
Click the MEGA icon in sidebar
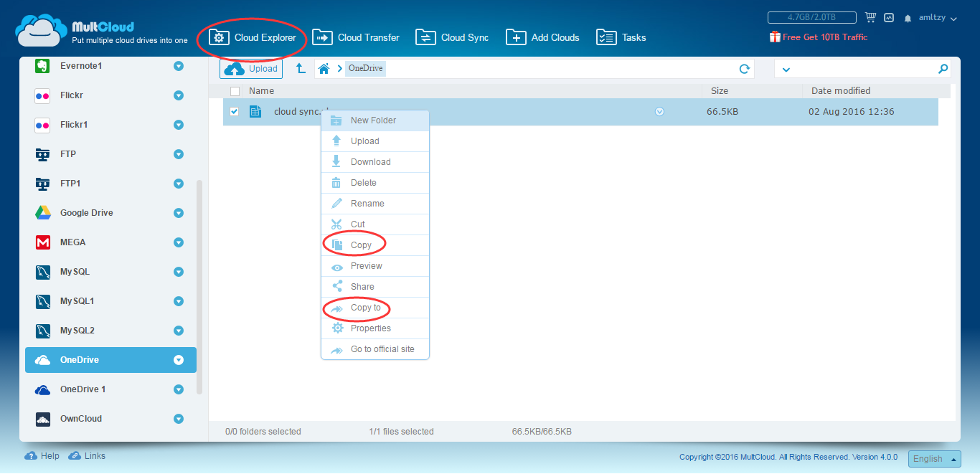click(x=42, y=242)
